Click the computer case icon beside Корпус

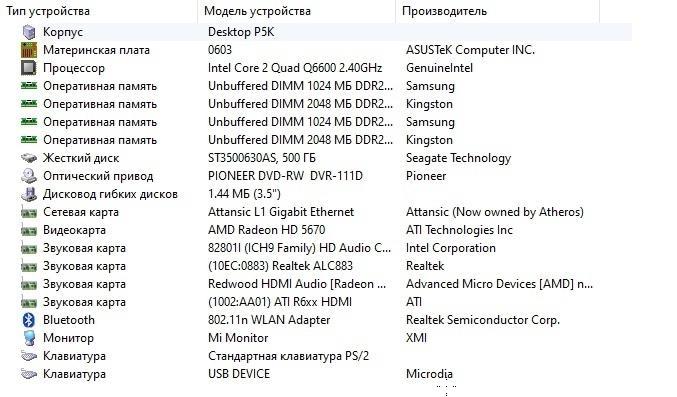29,32
